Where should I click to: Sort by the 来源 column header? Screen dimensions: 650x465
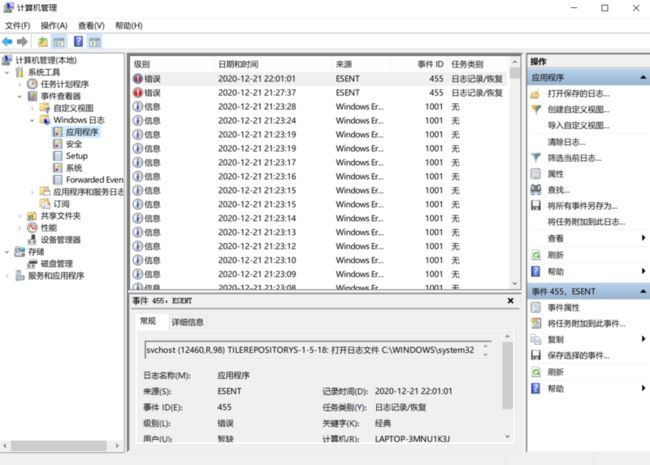[x=361, y=64]
